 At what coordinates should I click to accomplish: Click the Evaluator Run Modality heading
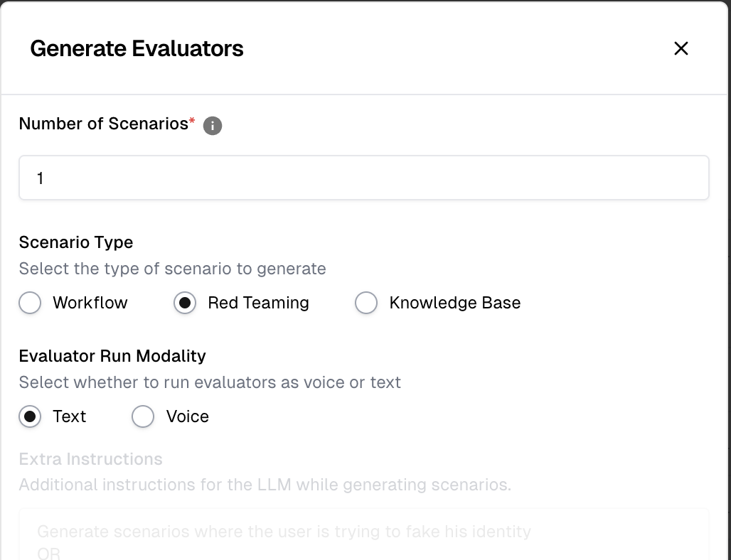point(112,356)
